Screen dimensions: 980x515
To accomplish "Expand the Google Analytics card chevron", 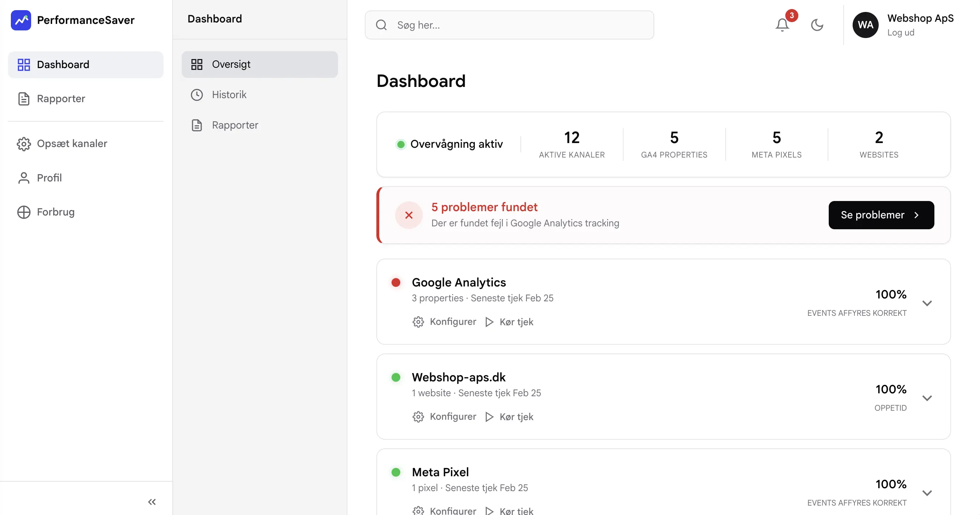I will (x=927, y=303).
